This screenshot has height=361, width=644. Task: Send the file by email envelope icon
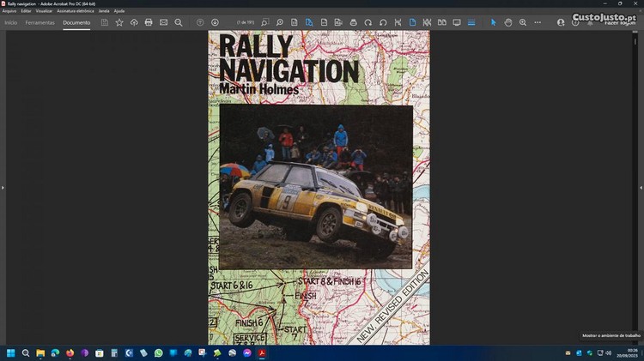[163, 22]
